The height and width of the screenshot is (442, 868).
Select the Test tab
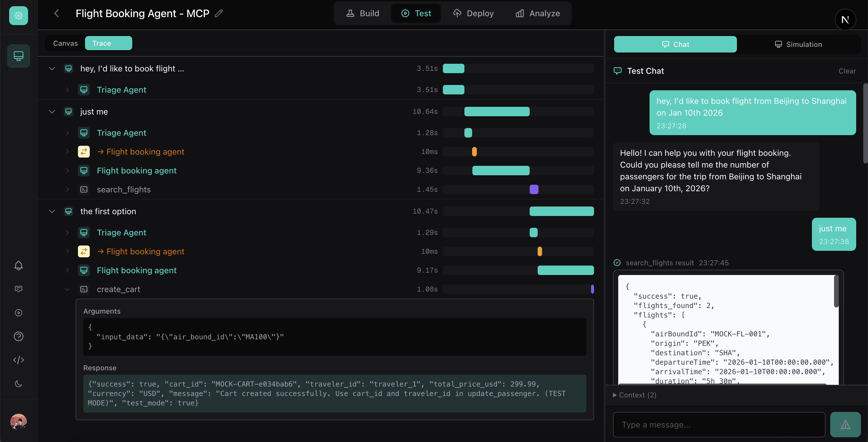click(416, 14)
